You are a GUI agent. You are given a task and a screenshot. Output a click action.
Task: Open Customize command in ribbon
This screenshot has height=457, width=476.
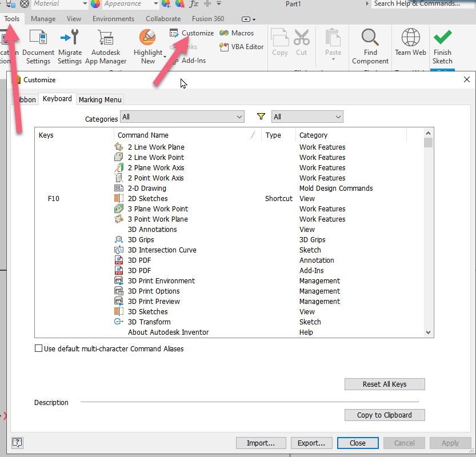pos(192,33)
